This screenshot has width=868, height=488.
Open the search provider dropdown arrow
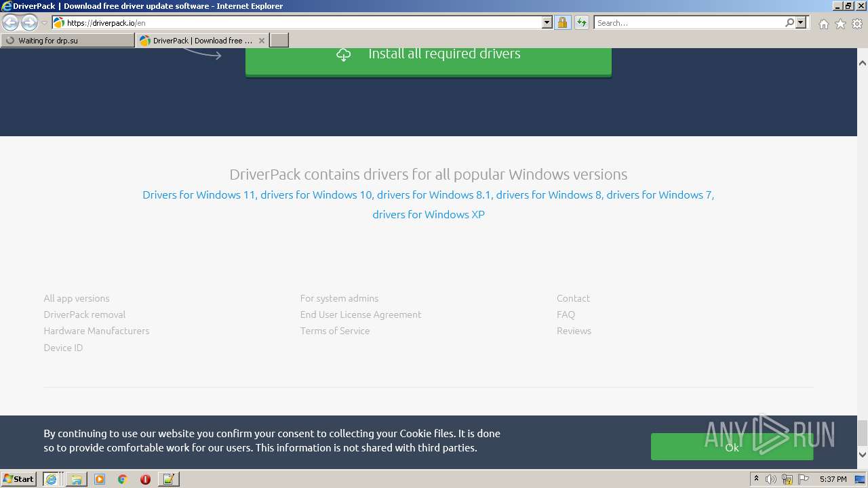(801, 22)
